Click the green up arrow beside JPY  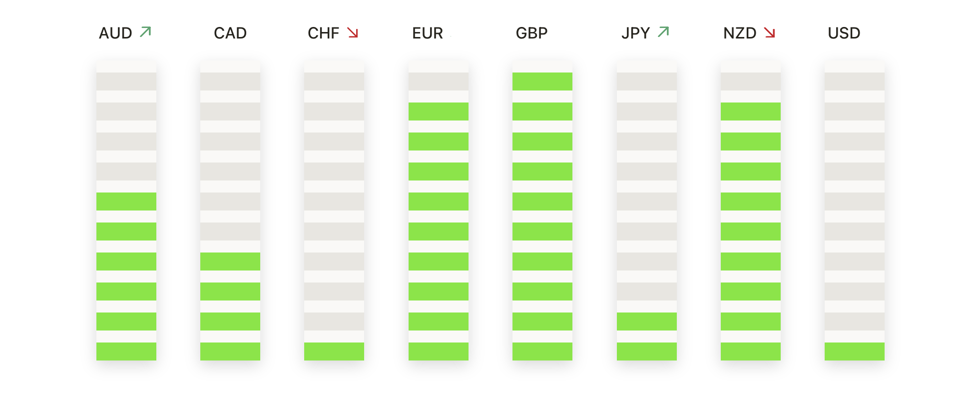point(663,32)
